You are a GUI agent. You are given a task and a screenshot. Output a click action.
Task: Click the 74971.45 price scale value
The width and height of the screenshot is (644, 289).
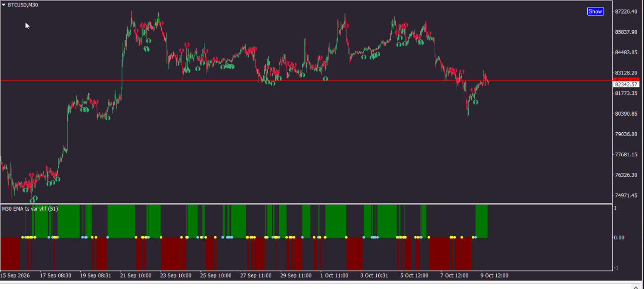(626, 196)
